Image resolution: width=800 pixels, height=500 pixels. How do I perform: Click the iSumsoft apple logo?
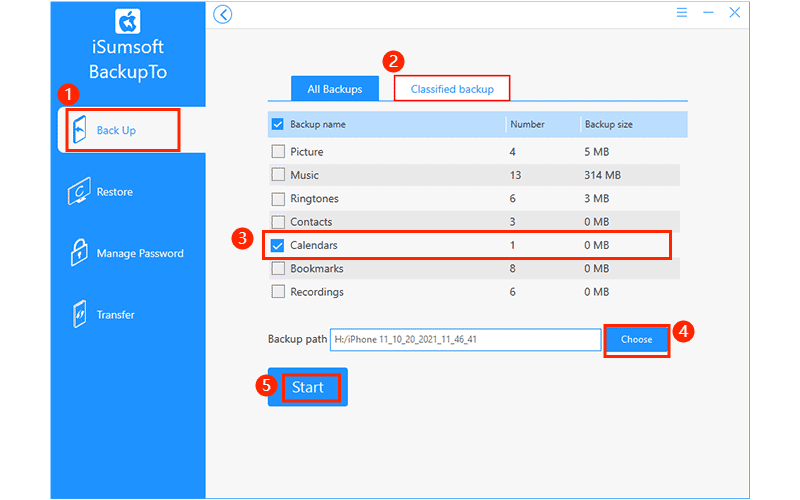pyautogui.click(x=128, y=21)
